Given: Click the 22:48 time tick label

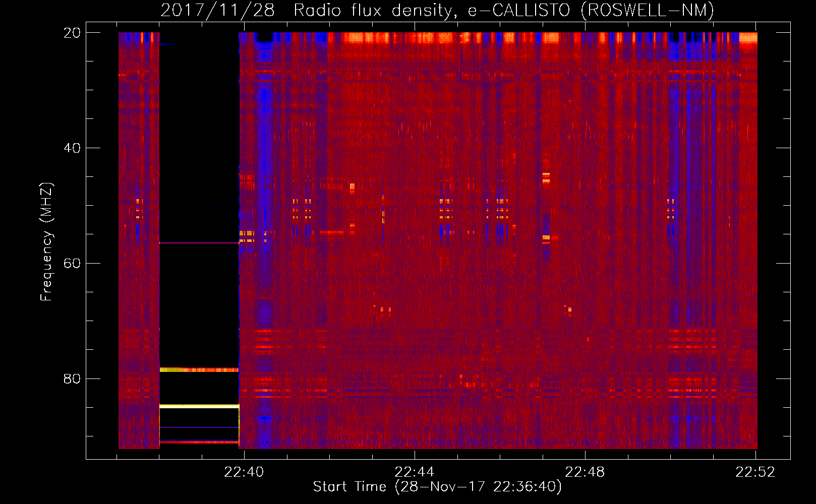Looking at the screenshot, I should point(585,472).
